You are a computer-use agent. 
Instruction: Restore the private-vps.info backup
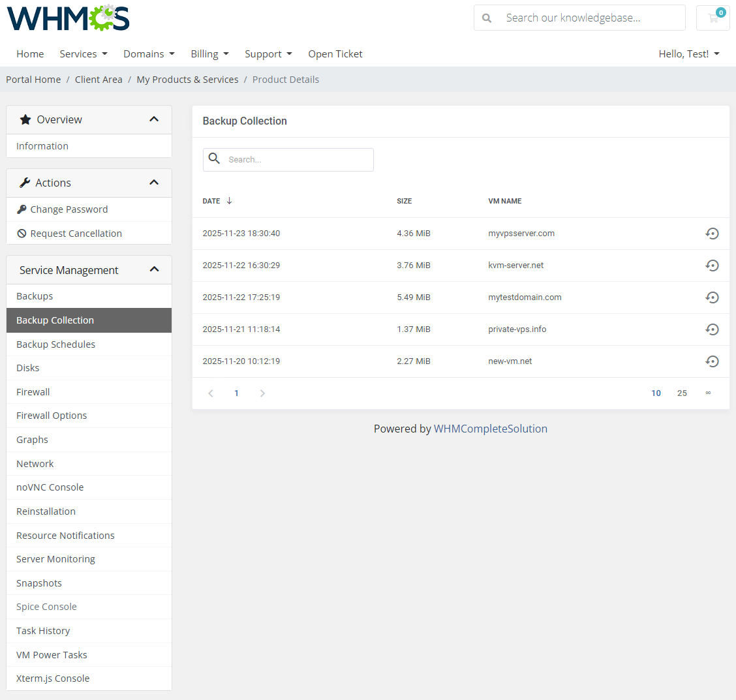712,329
